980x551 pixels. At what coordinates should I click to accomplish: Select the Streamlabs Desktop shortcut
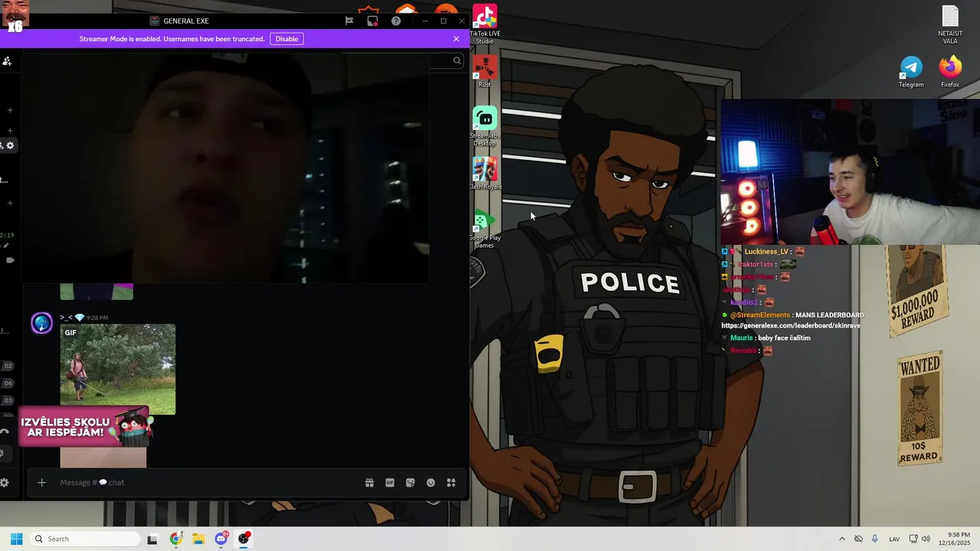pyautogui.click(x=485, y=126)
